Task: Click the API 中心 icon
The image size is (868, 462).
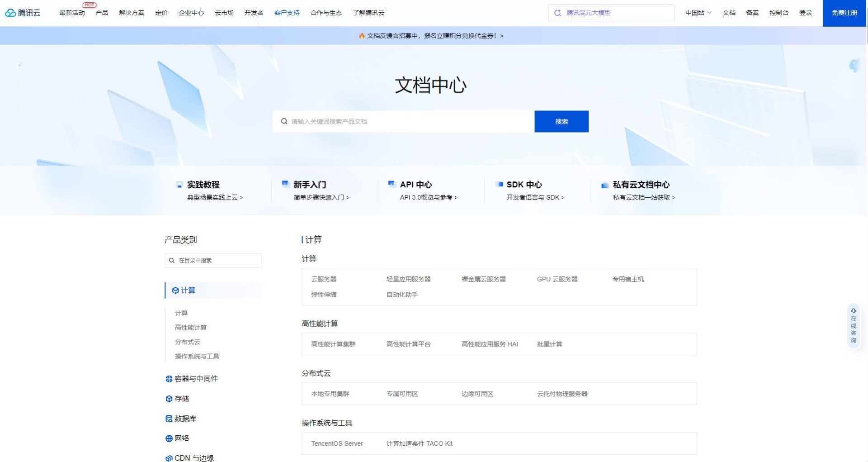Action: (392, 184)
